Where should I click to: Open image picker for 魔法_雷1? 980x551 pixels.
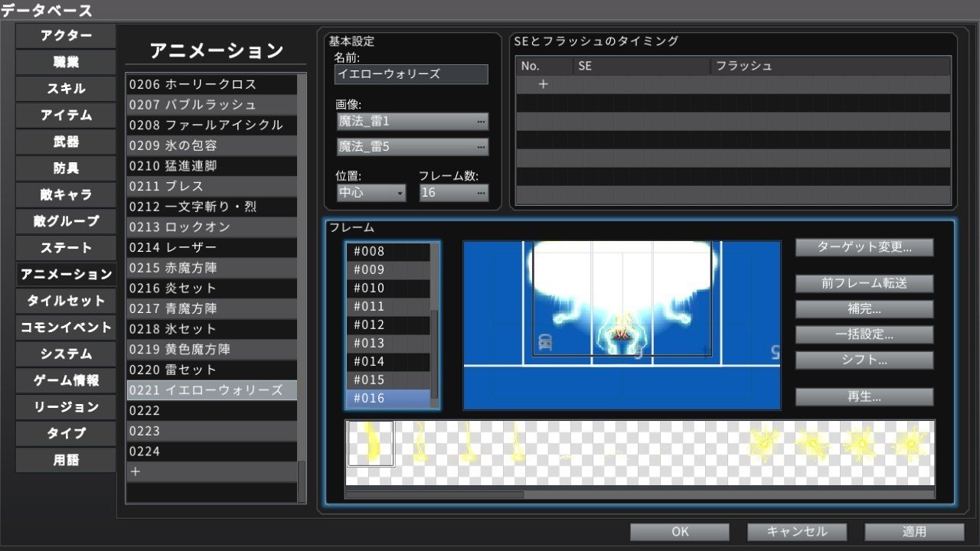click(x=412, y=122)
